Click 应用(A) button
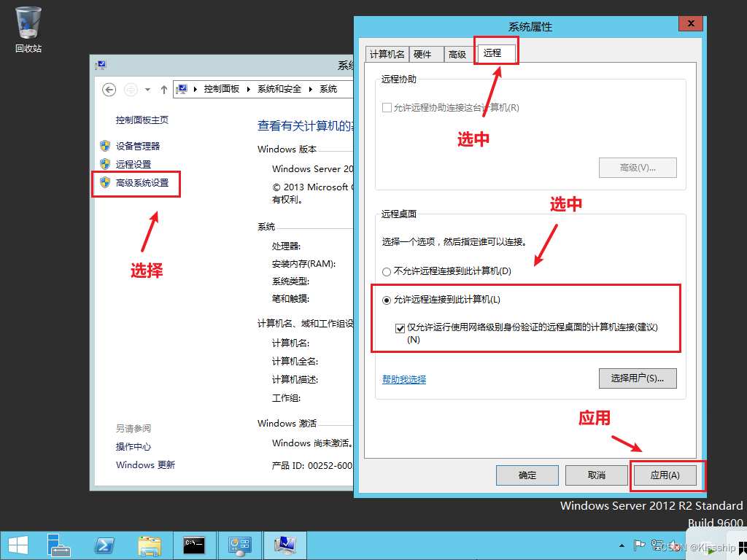This screenshot has height=560, width=747. click(x=665, y=475)
